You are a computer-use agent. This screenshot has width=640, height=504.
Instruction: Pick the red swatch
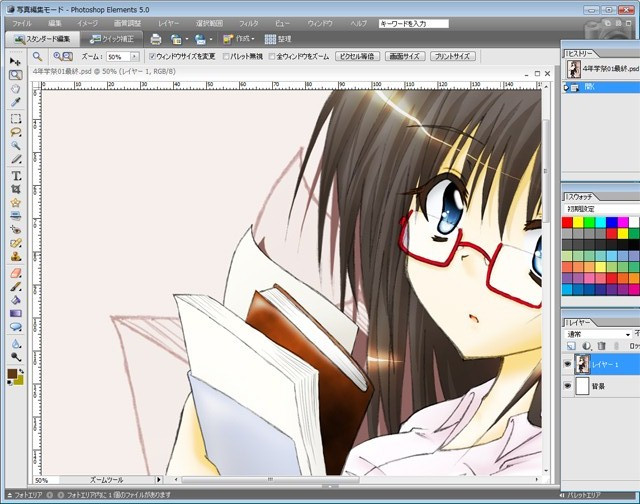[567, 222]
